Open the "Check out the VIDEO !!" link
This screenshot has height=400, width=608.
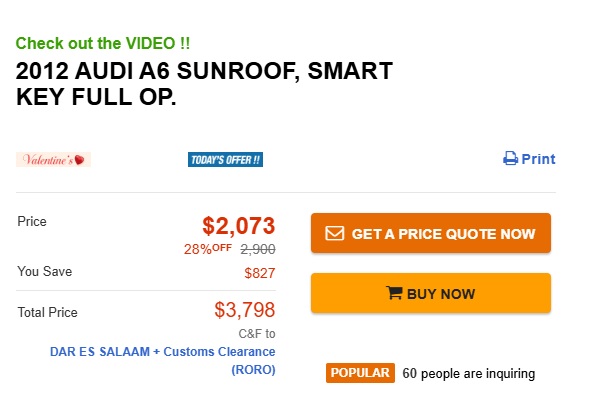tap(103, 43)
